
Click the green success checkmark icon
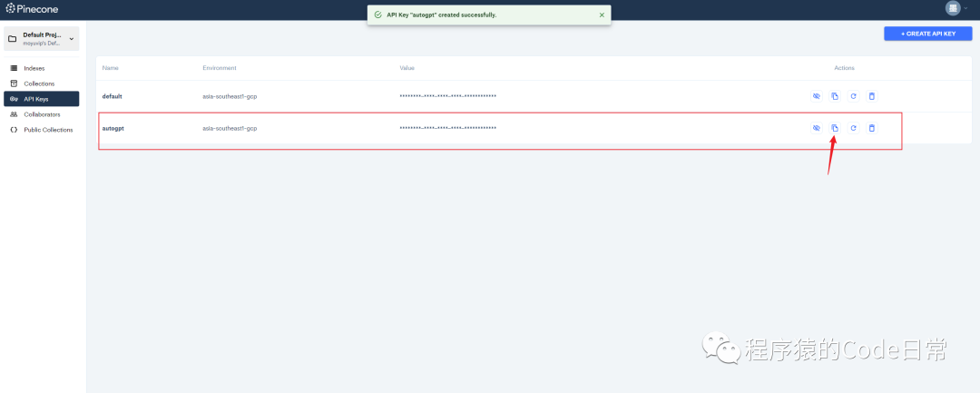tap(377, 15)
